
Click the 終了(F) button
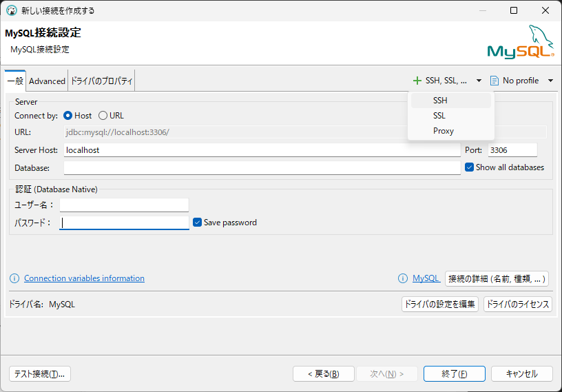point(455,373)
